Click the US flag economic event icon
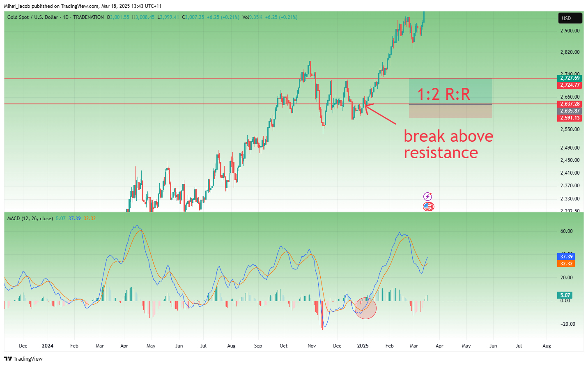Screen dimensions: 588x366 click(428, 207)
